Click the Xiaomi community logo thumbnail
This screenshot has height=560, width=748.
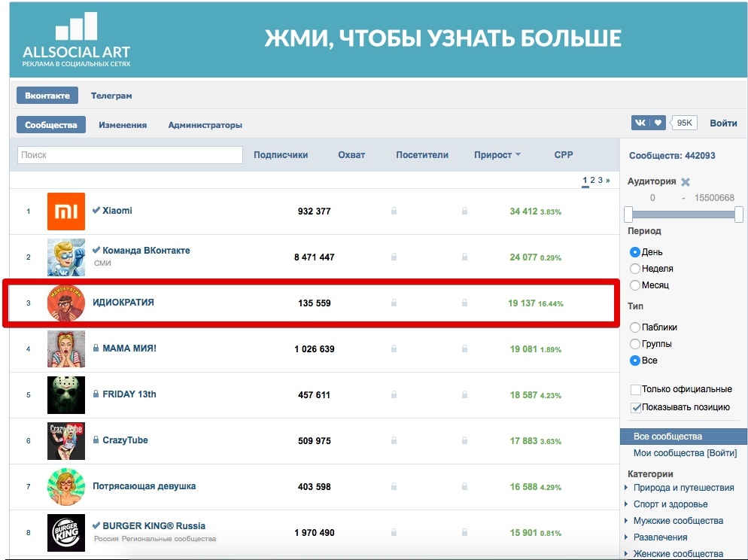[x=65, y=212]
